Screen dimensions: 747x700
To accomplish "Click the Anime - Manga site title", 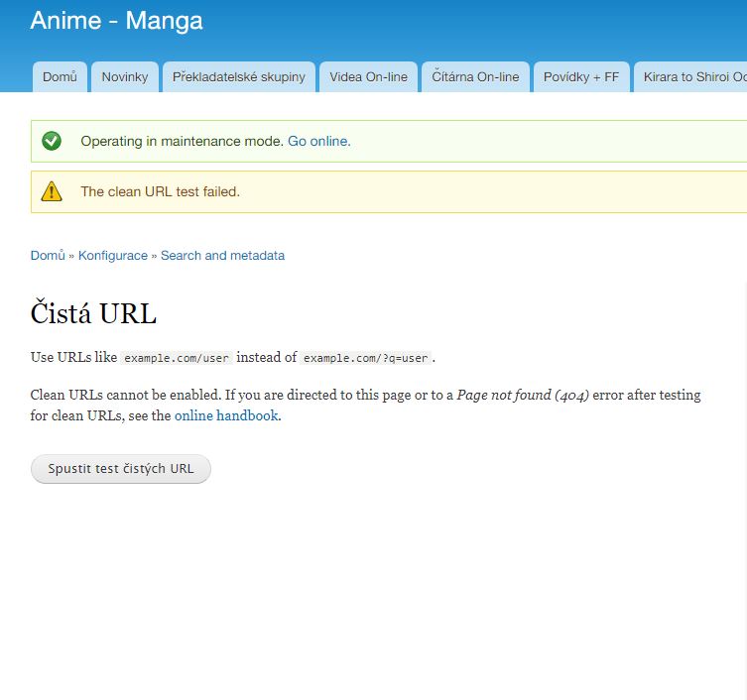I will (x=116, y=21).
